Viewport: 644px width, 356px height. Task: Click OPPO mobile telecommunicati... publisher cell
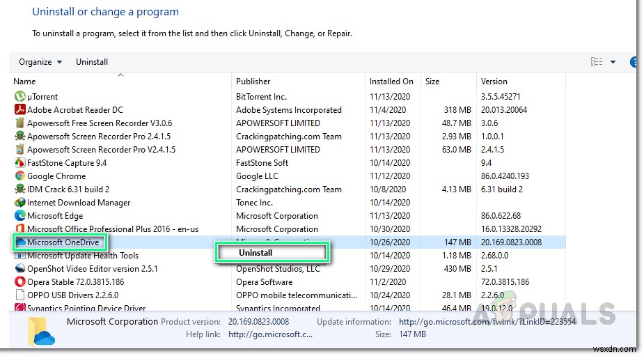[x=297, y=295]
